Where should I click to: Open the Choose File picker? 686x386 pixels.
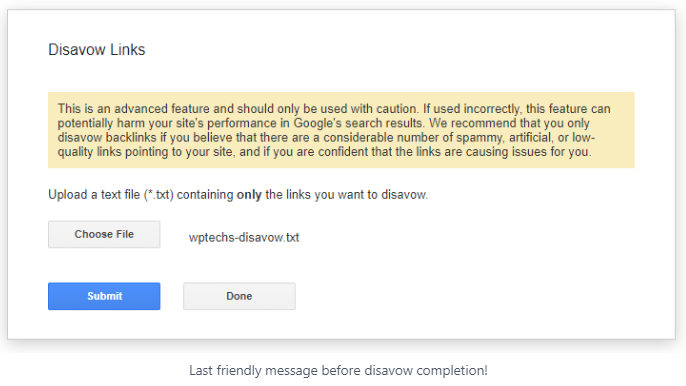(x=104, y=235)
